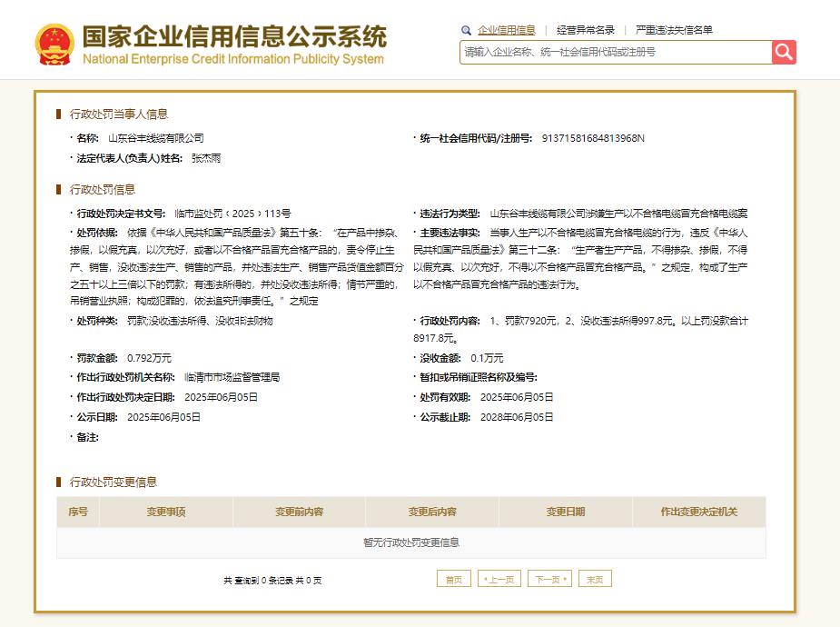The height and width of the screenshot is (627, 840).
Task: Select confiscation amount 0.1万元
Action: [x=487, y=357]
